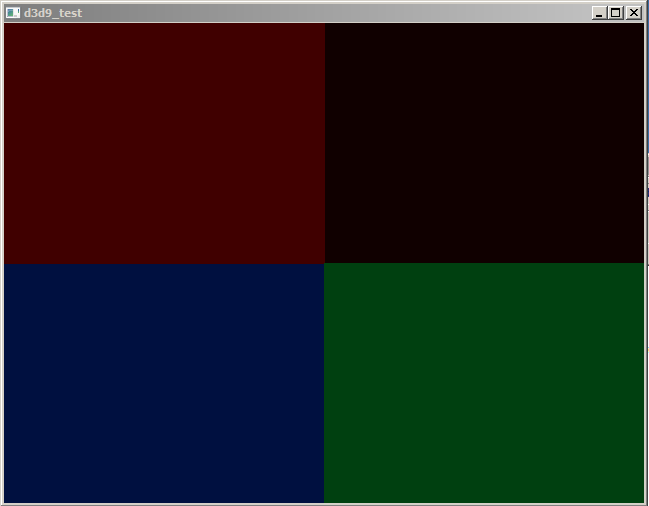This screenshot has height=506, width=649.
Task: Click the border between red and blue quadrants
Action: pos(164,263)
